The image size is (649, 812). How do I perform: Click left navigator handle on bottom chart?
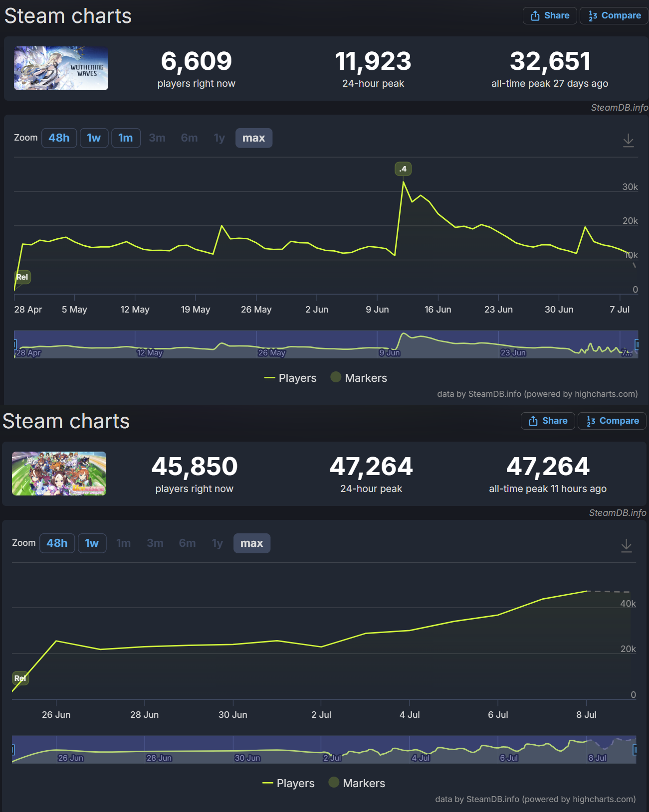[x=12, y=749]
